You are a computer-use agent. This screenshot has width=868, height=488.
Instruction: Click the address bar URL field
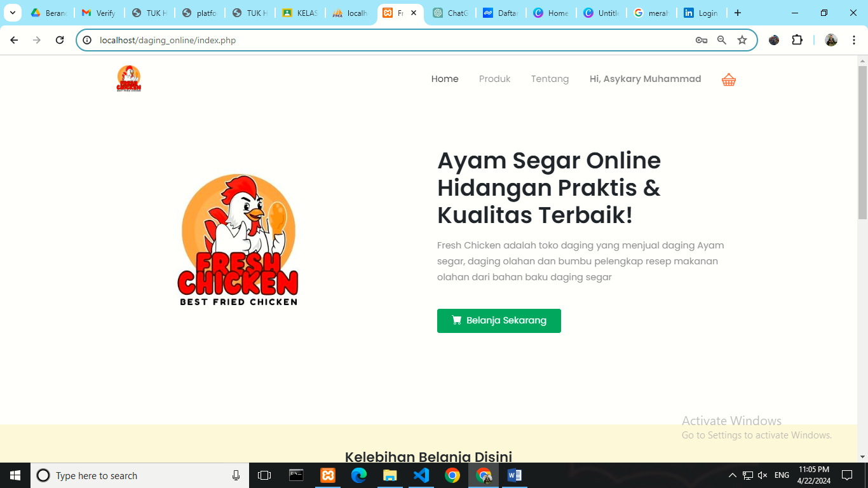(x=381, y=40)
